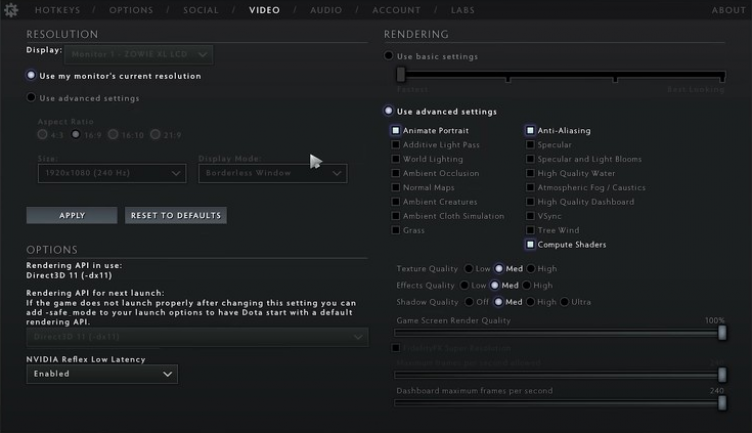This screenshot has height=433, width=752.
Task: Disable the Anti-Aliasing checkbox
Action: 531,131
